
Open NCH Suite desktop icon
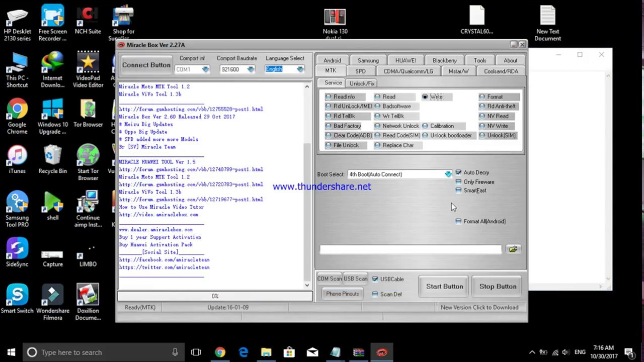click(88, 20)
